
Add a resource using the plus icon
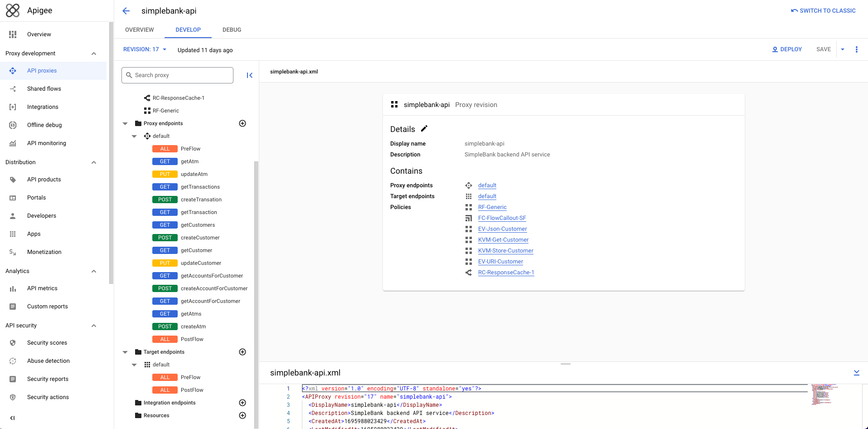(242, 415)
